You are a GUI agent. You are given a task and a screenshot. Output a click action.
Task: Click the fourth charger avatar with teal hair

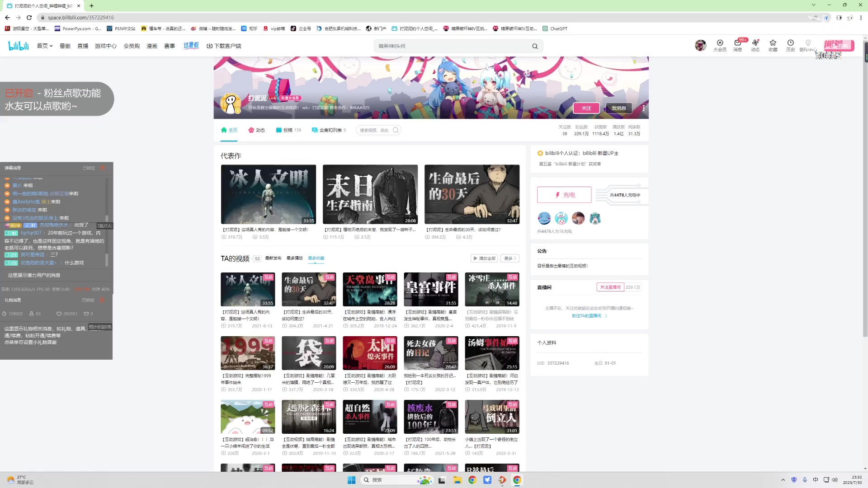(x=595, y=218)
